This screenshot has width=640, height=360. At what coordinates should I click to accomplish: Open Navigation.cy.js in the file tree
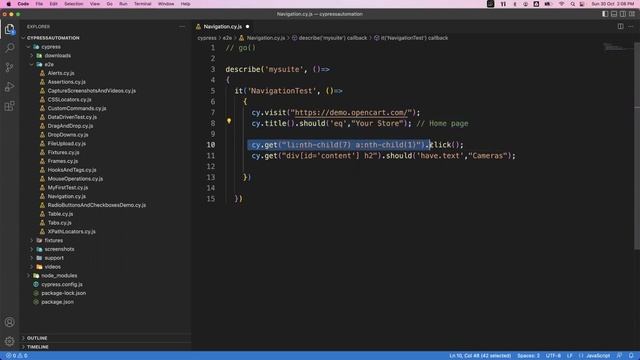click(x=67, y=196)
